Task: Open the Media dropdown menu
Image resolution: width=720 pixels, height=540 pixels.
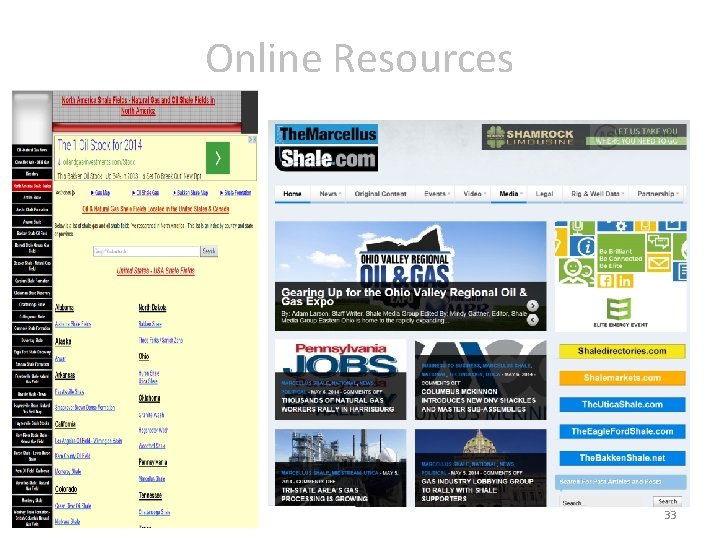Action: click(x=510, y=194)
